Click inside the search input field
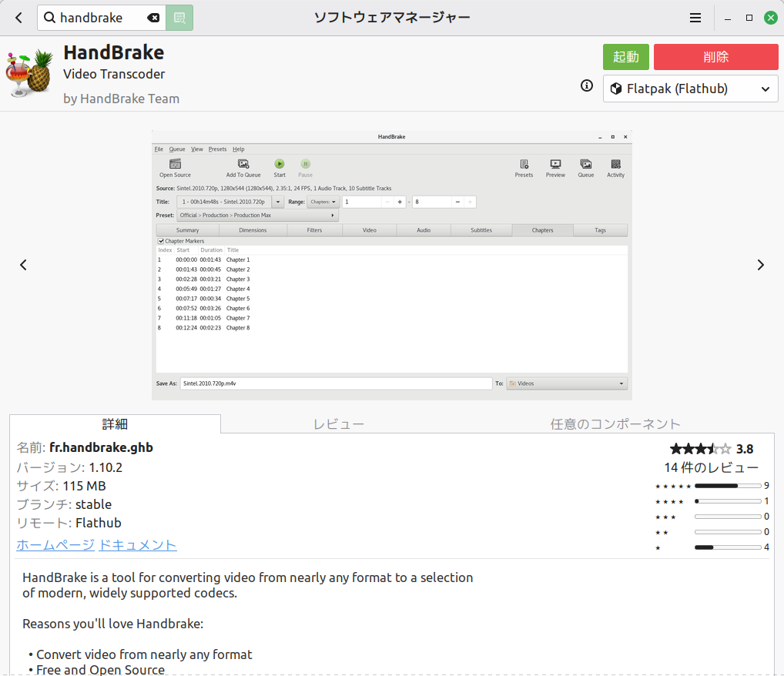Image resolution: width=784 pixels, height=676 pixels. [x=100, y=17]
